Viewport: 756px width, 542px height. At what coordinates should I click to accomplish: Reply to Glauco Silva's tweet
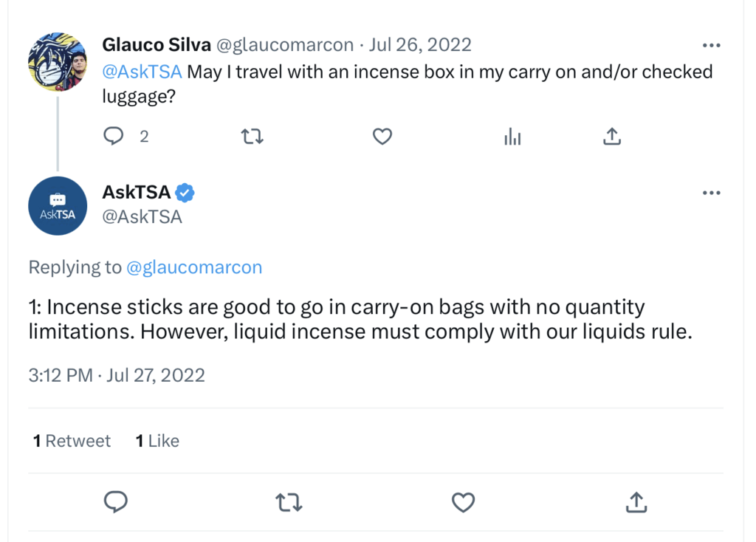[x=113, y=137]
